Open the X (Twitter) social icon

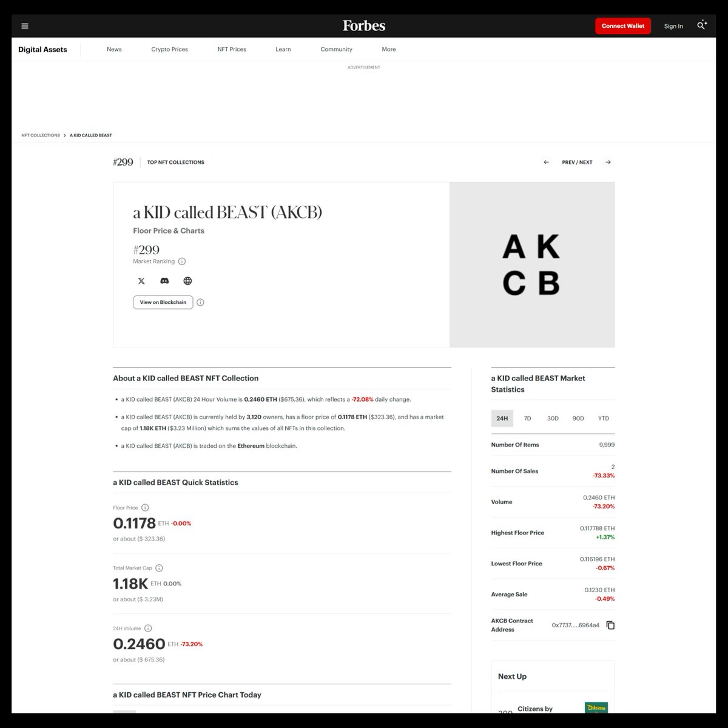pos(141,281)
